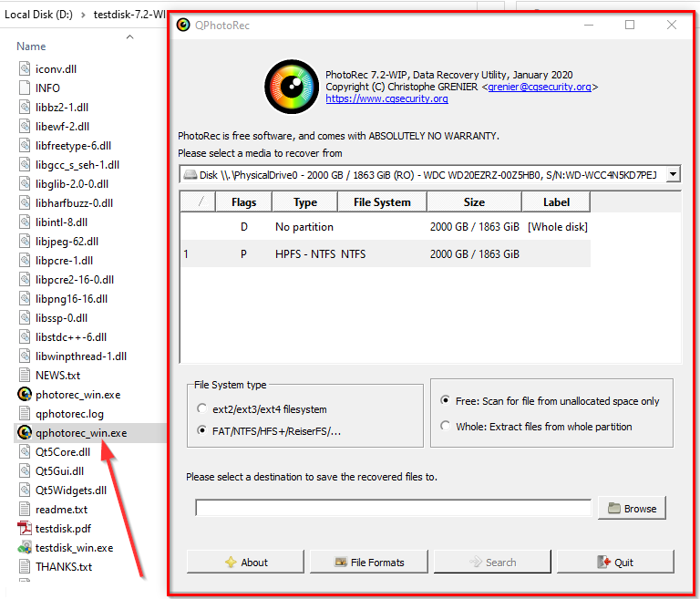Click the Qt5Widgets.dll file icon

pyautogui.click(x=25, y=490)
